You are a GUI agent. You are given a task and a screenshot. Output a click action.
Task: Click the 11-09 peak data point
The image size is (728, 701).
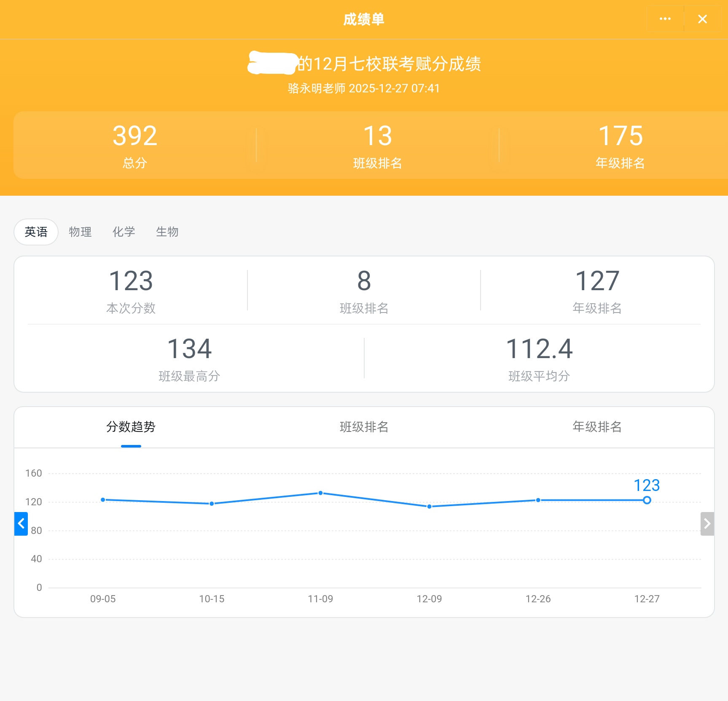point(320,493)
